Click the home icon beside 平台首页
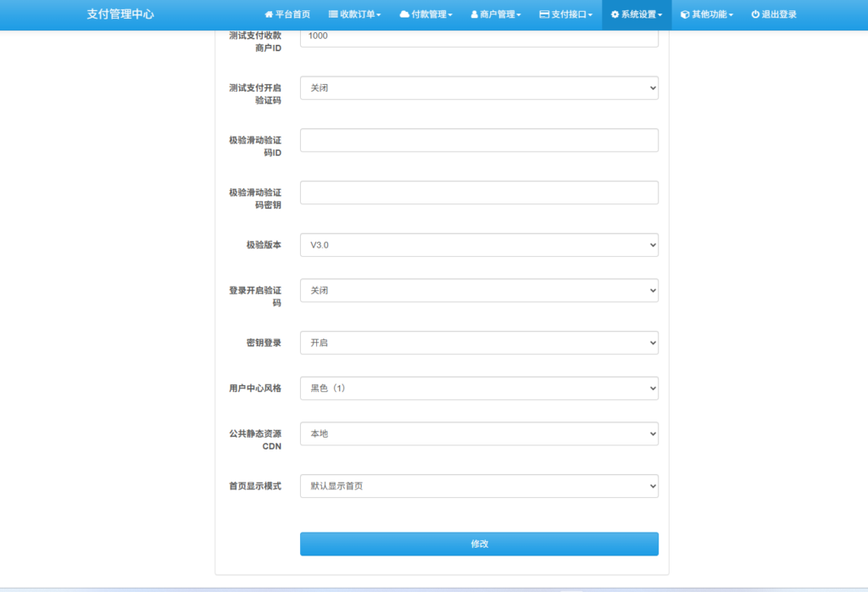 pyautogui.click(x=269, y=14)
